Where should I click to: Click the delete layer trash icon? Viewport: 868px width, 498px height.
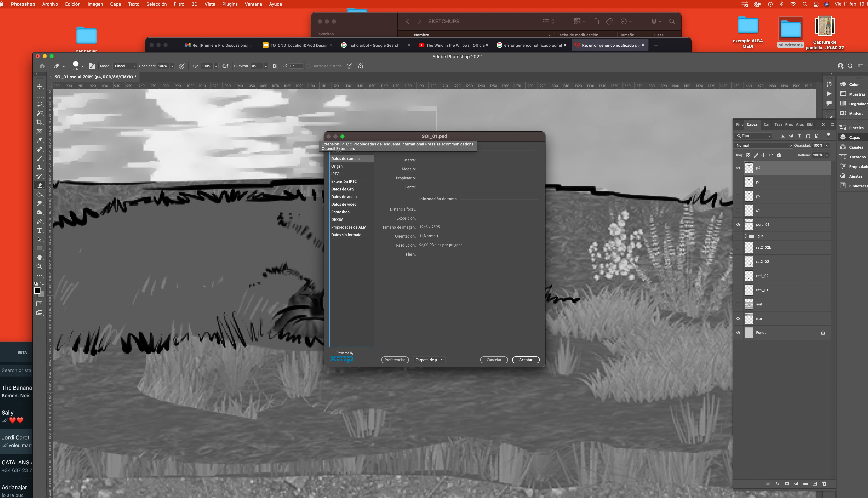824,484
